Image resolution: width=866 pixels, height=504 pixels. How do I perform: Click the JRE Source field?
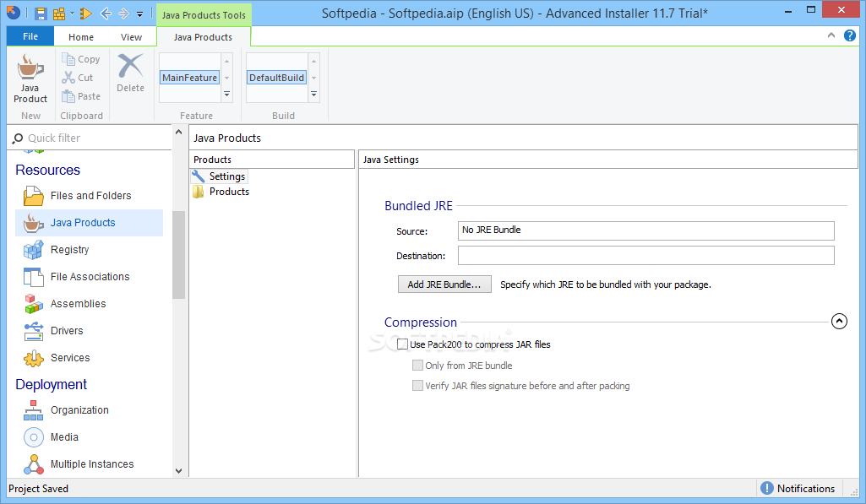click(645, 230)
